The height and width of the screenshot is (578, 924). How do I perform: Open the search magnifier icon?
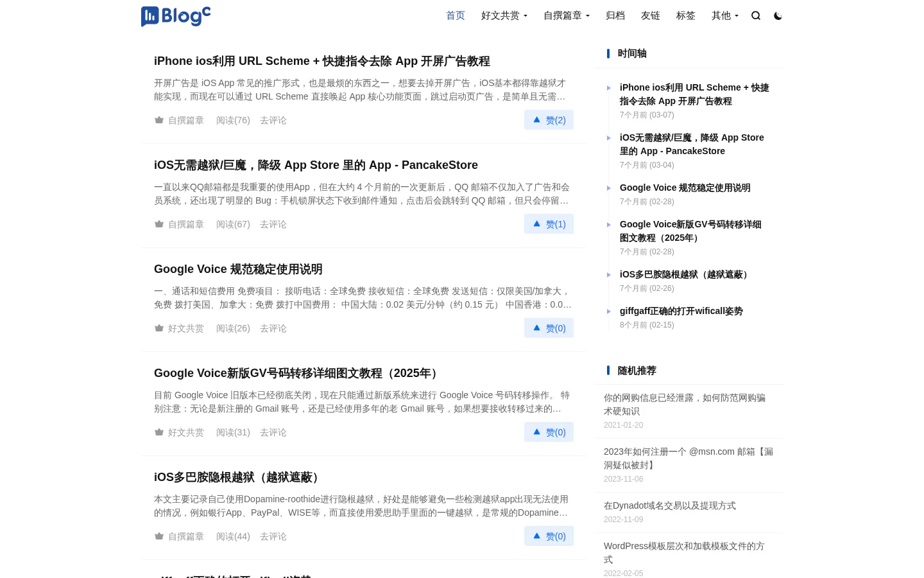756,15
